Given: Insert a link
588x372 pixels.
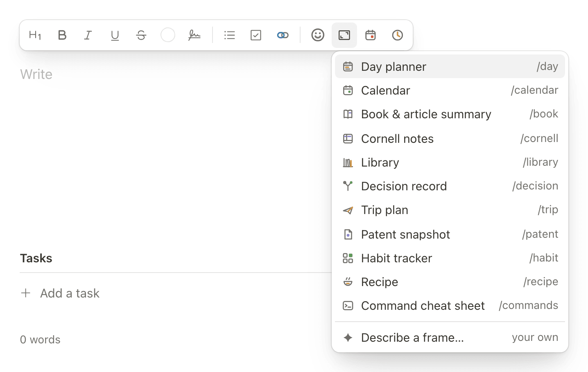Looking at the screenshot, I should coord(283,35).
